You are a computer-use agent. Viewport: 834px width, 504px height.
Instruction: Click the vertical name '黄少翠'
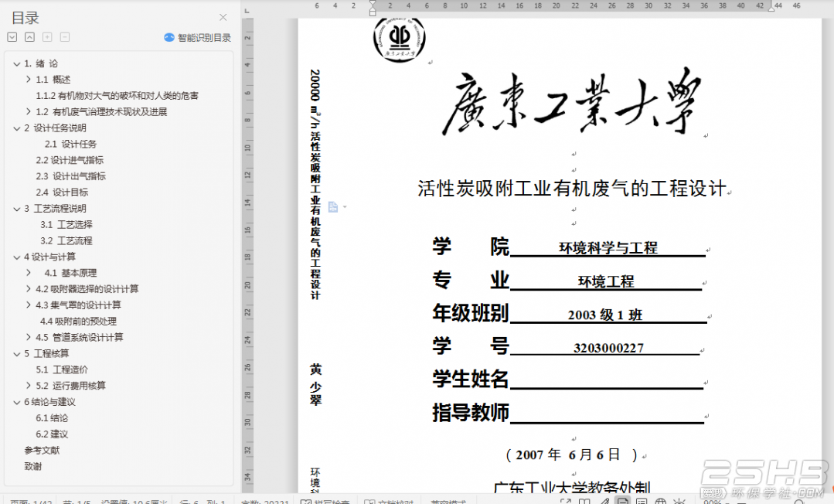click(x=315, y=385)
